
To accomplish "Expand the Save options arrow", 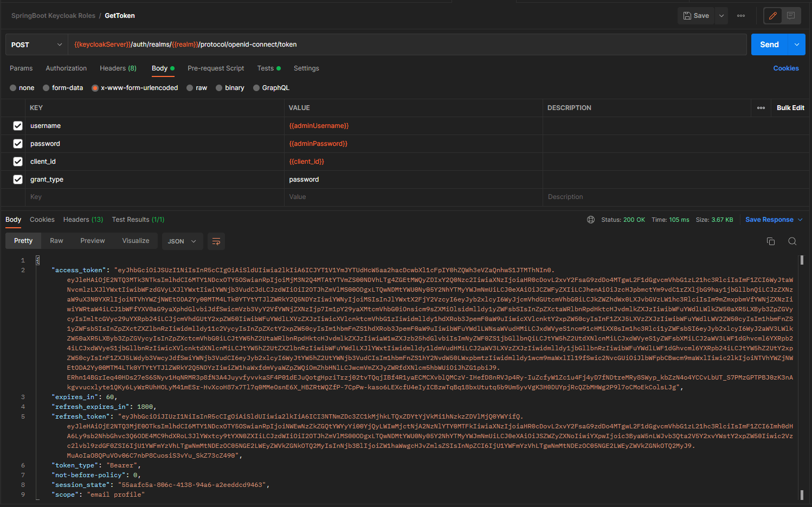I will coord(721,16).
